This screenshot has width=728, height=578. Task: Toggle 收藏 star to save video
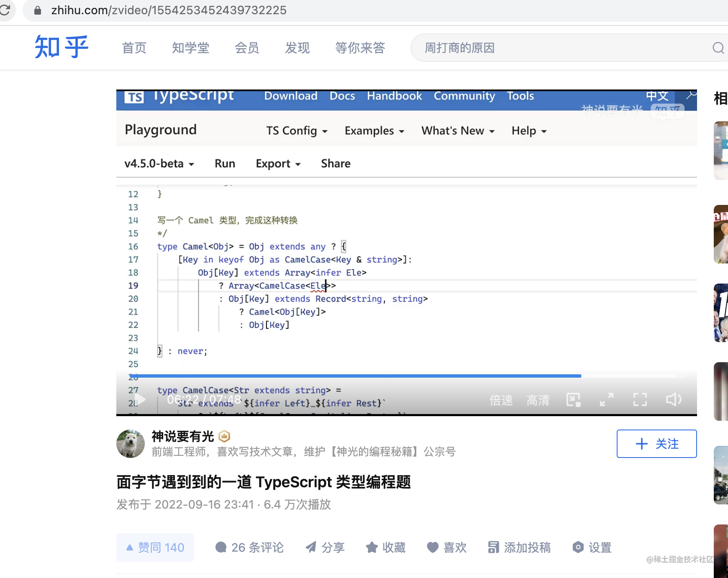point(372,547)
